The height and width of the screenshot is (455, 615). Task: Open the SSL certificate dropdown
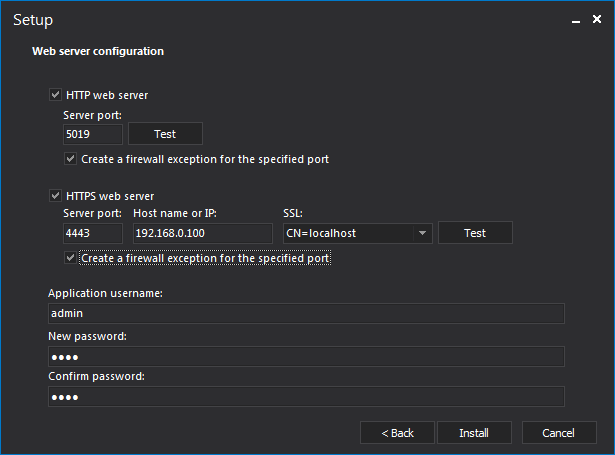click(x=423, y=233)
